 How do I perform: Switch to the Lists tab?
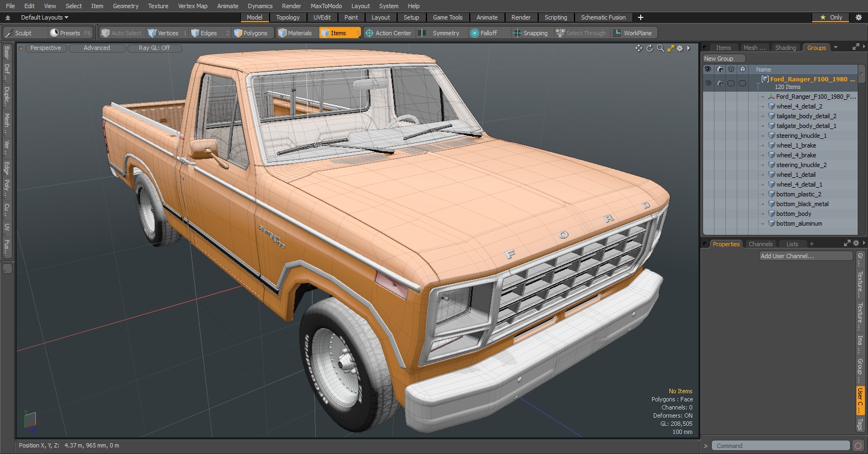pos(792,244)
